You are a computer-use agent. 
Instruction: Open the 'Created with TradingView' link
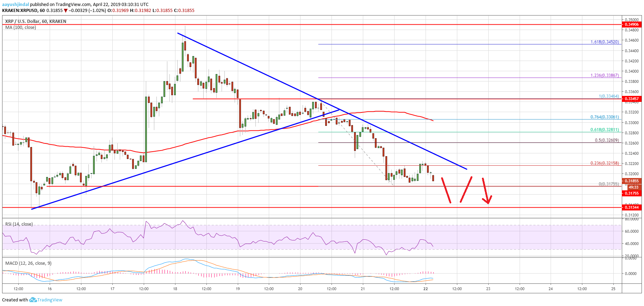click(x=32, y=300)
